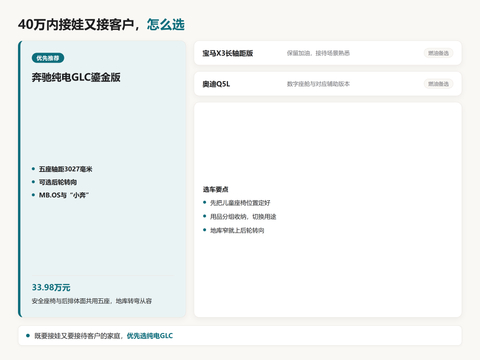
Task: Select the 地库窄就上后轮转向 tip
Action: [x=237, y=230]
